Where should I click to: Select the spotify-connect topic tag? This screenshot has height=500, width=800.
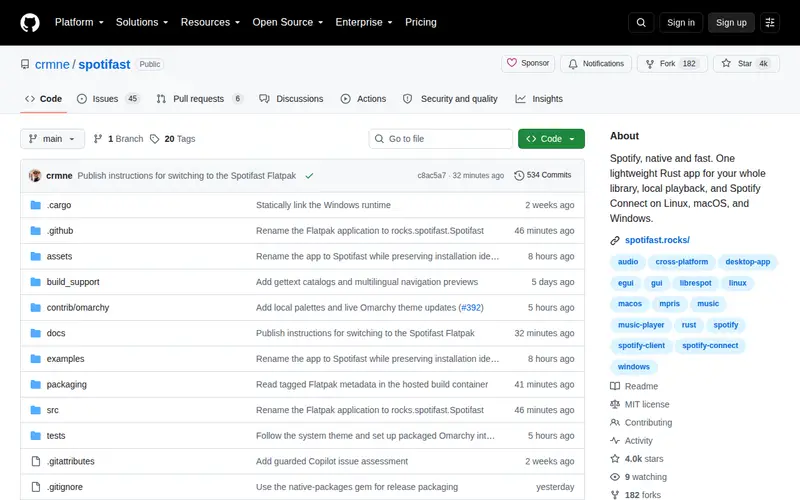(x=710, y=345)
